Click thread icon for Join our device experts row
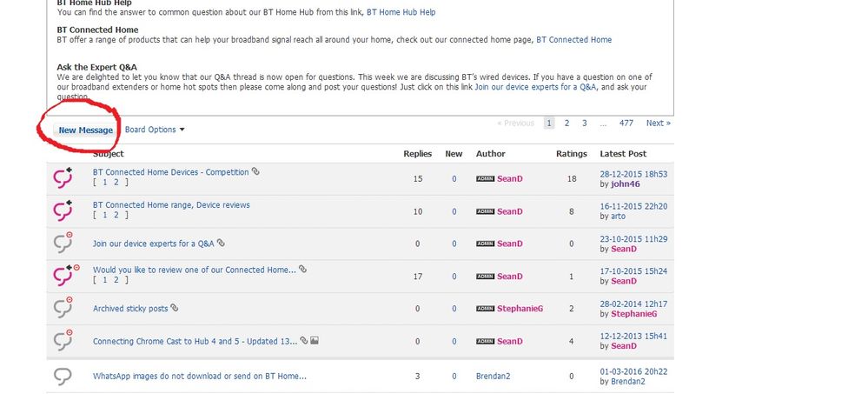 point(63,242)
